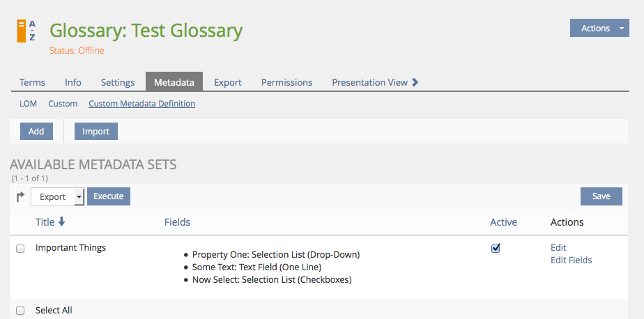The image size is (644, 319).
Task: Open the Edit Fields link
Action: pos(571,260)
